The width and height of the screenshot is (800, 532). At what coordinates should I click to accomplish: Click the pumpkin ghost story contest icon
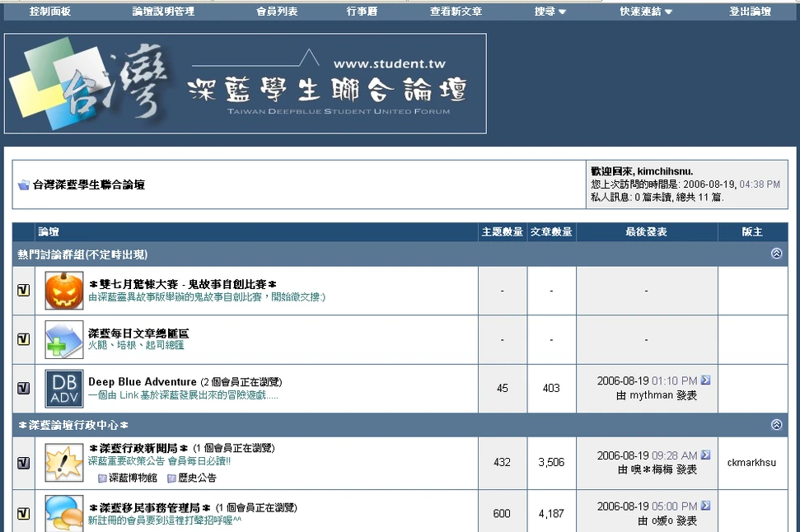[64, 291]
